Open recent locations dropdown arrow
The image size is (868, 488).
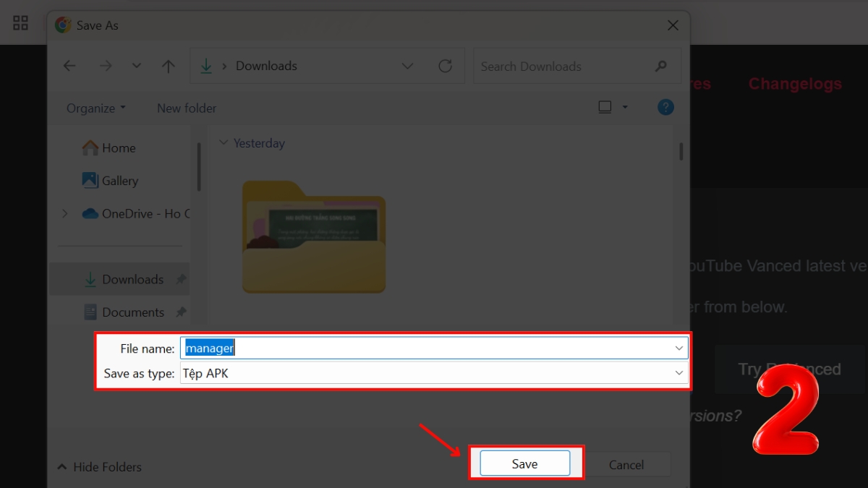click(x=137, y=66)
